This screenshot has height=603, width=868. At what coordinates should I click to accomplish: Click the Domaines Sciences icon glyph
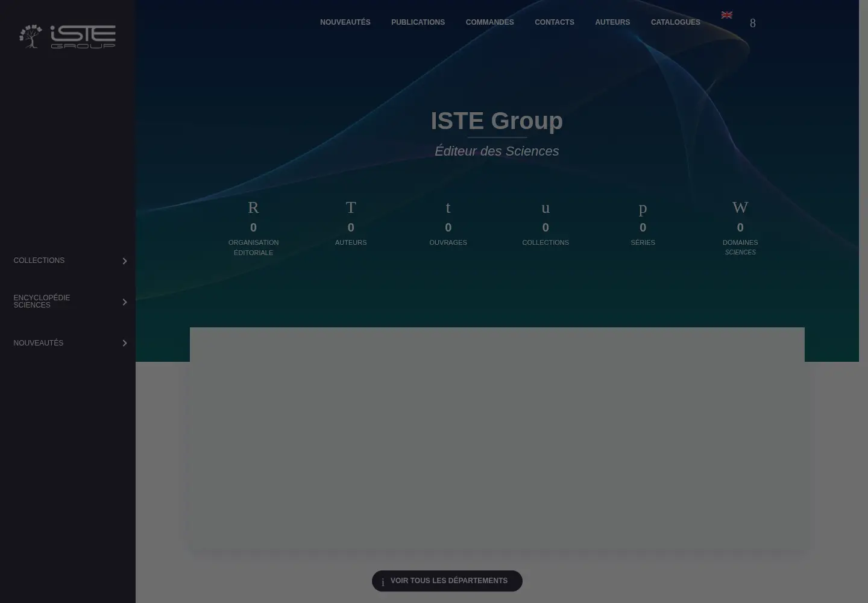click(740, 207)
